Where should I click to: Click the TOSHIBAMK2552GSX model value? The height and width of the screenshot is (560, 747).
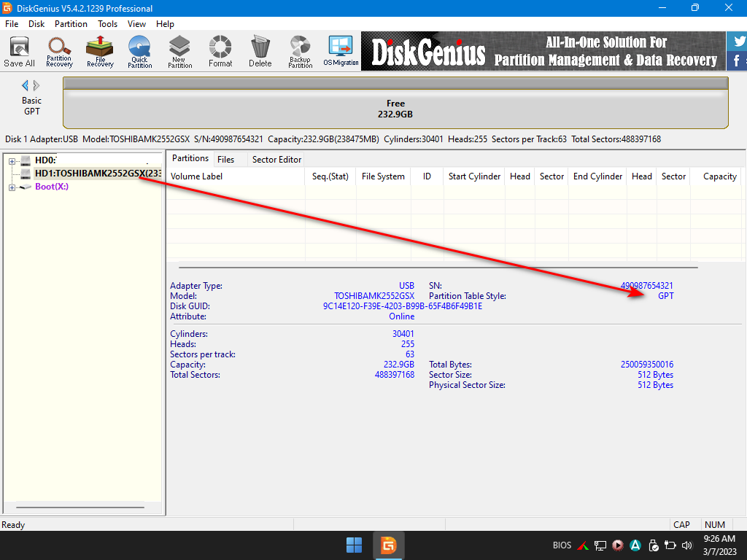(374, 296)
